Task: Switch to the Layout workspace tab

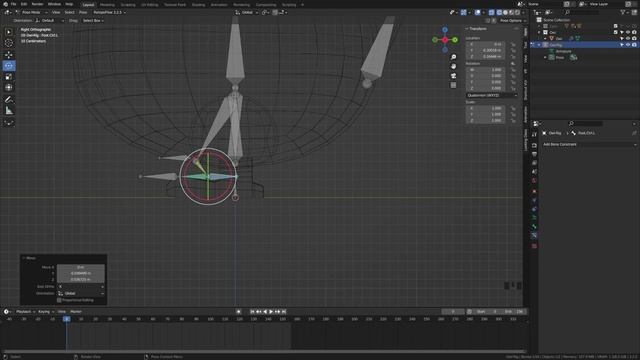Action: 88,5
